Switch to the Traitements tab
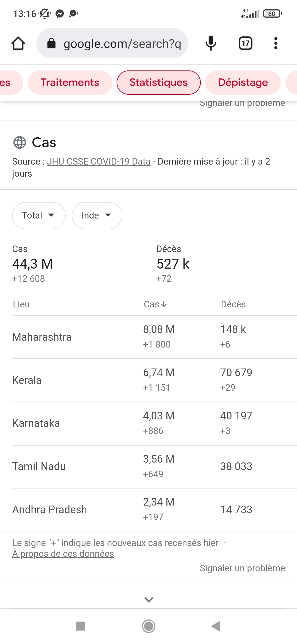Viewport: 297px width, 644px height. pos(70,83)
